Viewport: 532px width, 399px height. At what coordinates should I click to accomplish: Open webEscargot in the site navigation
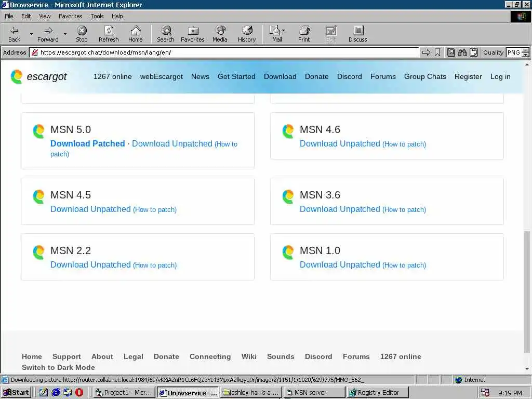pos(162,77)
